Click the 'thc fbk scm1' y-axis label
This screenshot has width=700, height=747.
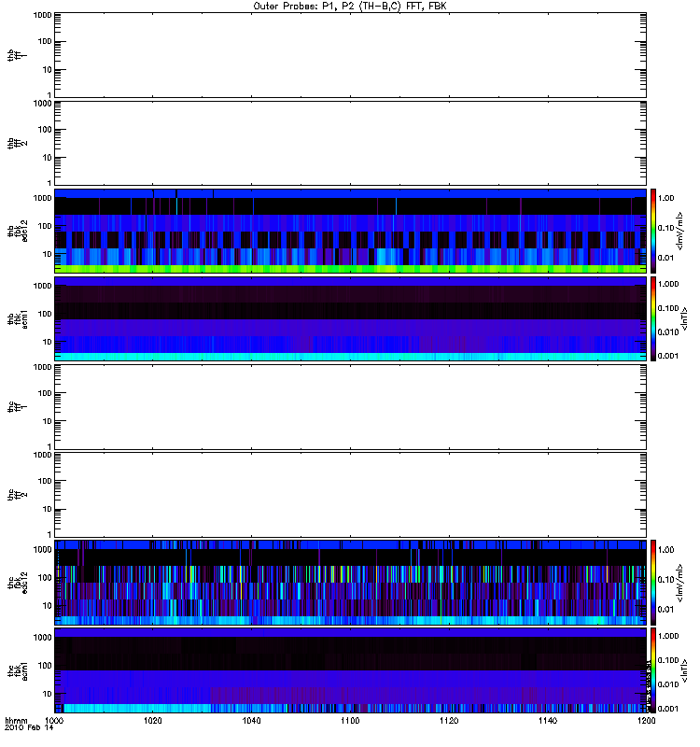tap(17, 670)
